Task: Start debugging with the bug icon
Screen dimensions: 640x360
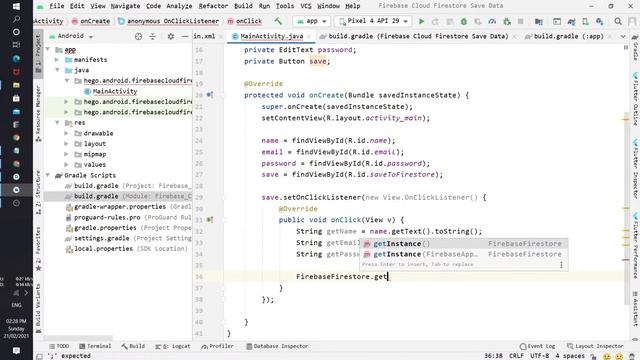Action: (464, 21)
